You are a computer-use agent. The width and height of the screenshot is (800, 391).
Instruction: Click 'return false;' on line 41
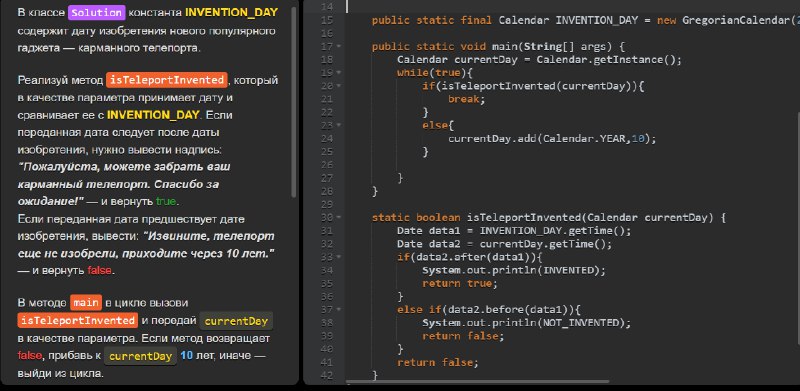tap(438, 362)
